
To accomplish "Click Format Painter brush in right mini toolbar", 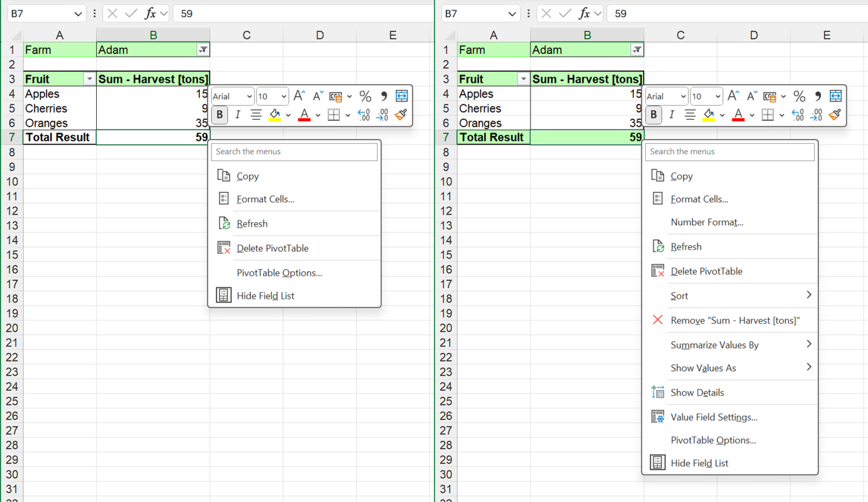I will coord(835,115).
